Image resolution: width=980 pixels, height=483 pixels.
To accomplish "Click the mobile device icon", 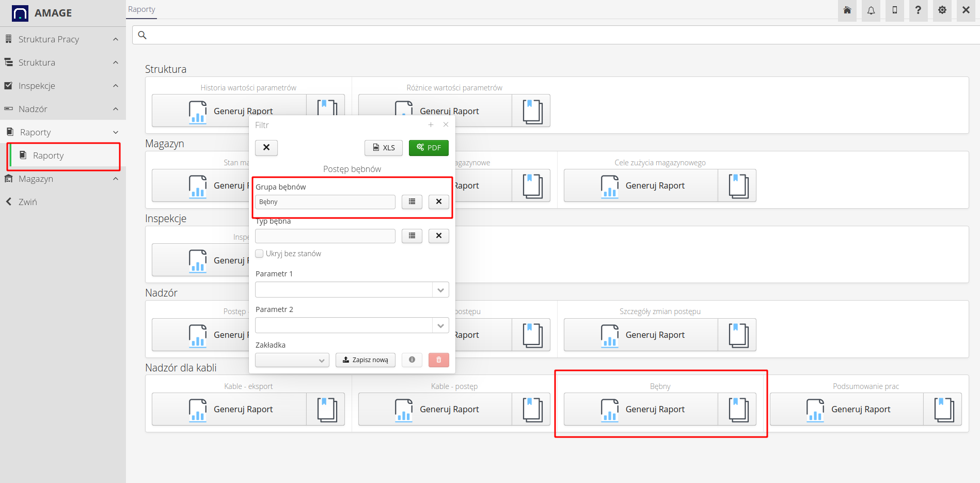I will 895,10.
